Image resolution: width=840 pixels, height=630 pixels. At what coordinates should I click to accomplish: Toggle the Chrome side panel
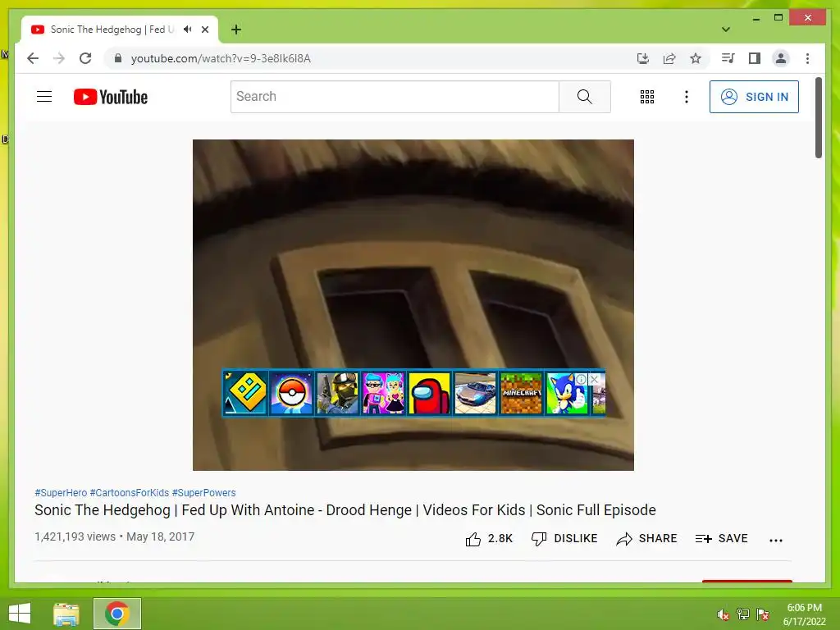pos(755,58)
